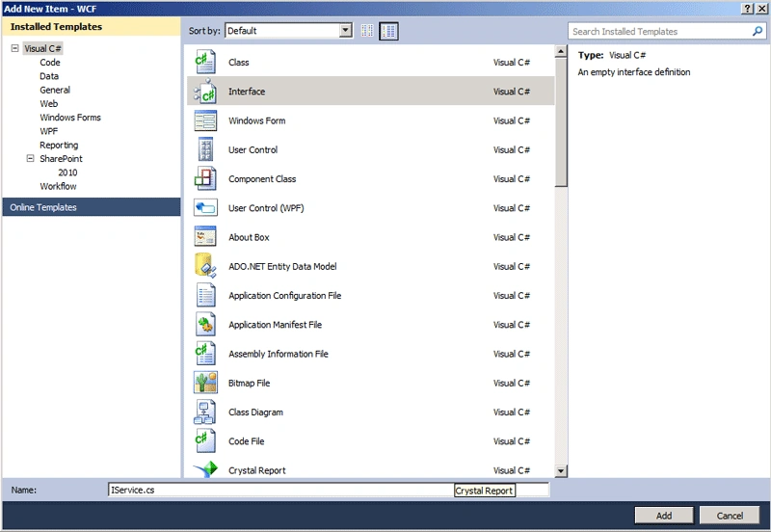Open the Sort by dropdown
Viewport: 771px width, 532px height.
coord(346,31)
